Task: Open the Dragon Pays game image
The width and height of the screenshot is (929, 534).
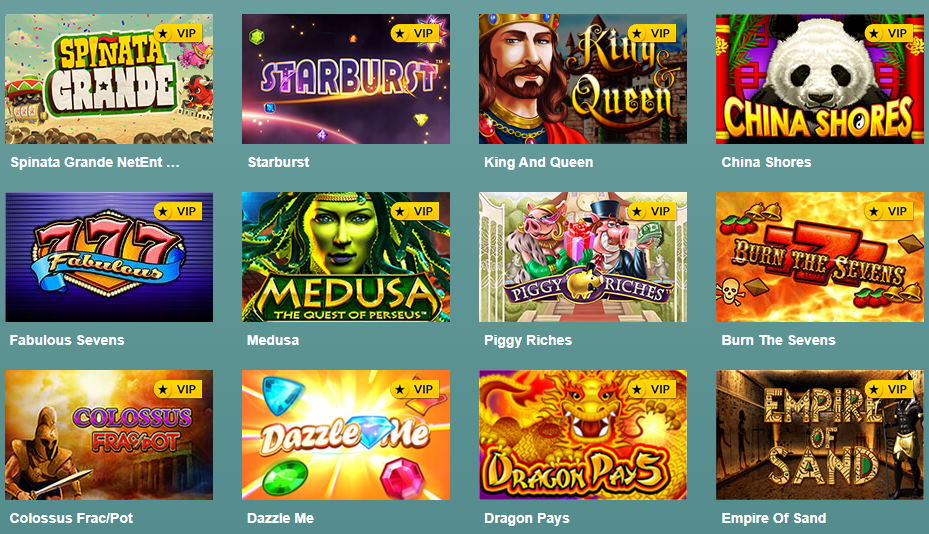Action: point(583,435)
